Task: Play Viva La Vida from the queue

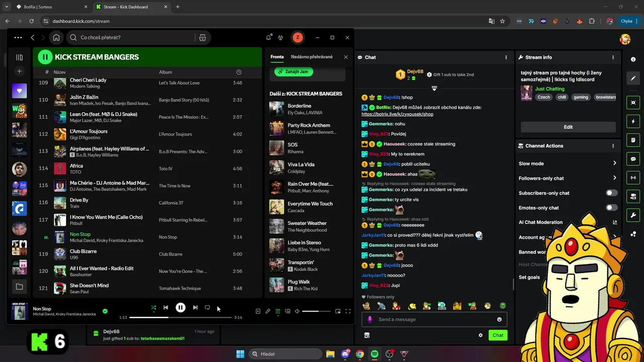Action: tap(308, 167)
